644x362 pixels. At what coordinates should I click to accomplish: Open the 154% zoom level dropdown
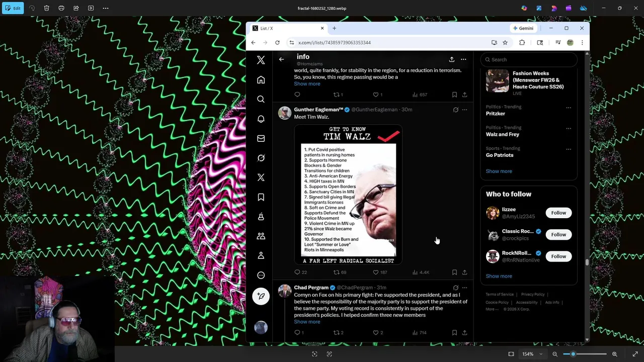[x=532, y=354]
